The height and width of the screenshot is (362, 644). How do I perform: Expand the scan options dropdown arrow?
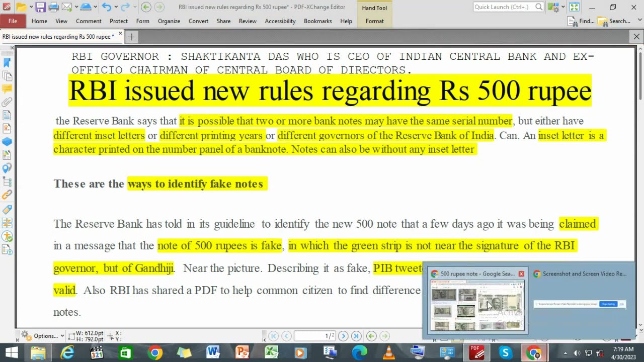tap(96, 7)
